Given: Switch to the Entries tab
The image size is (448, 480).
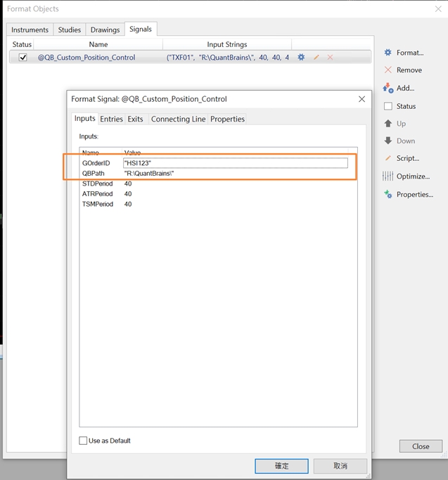Looking at the screenshot, I should point(111,119).
